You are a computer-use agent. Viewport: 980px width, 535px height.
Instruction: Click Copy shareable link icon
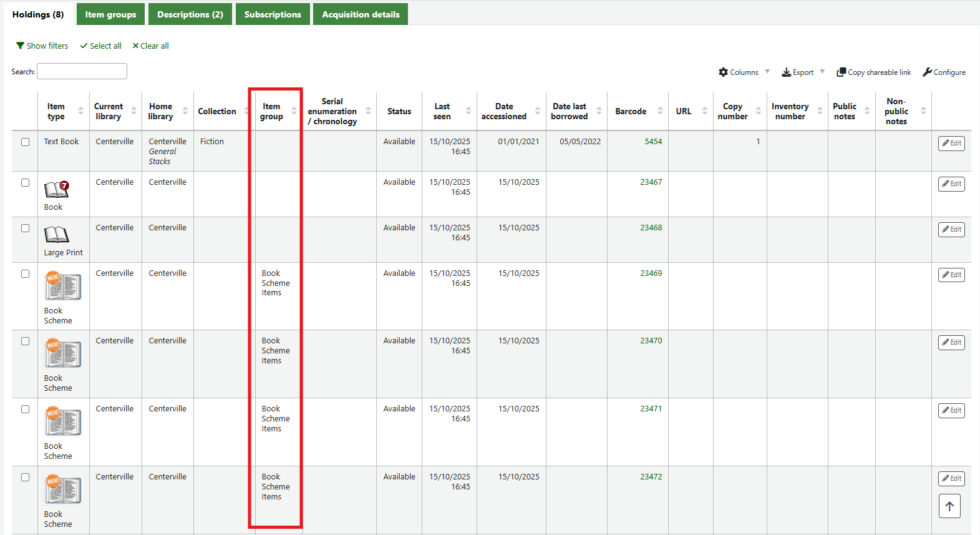coord(841,72)
